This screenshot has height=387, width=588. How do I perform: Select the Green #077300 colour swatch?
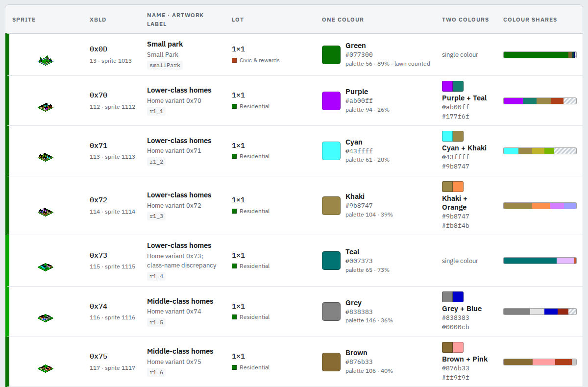331,55
